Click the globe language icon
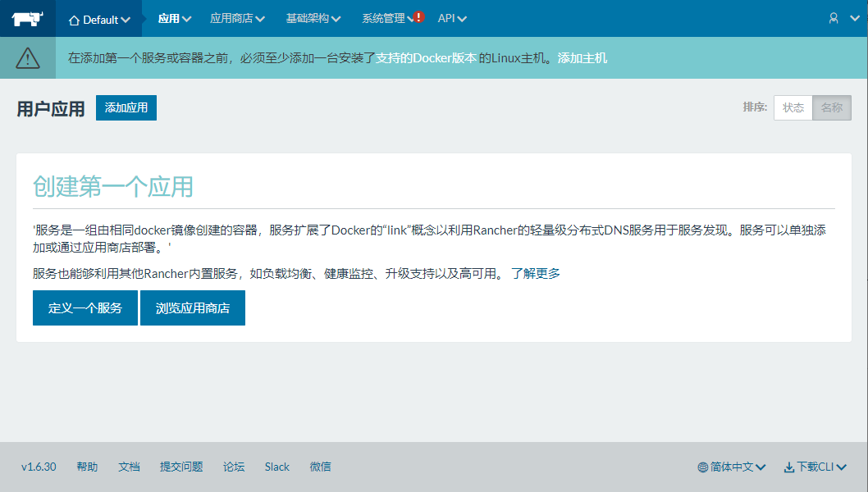The height and width of the screenshot is (492, 868). 702,467
